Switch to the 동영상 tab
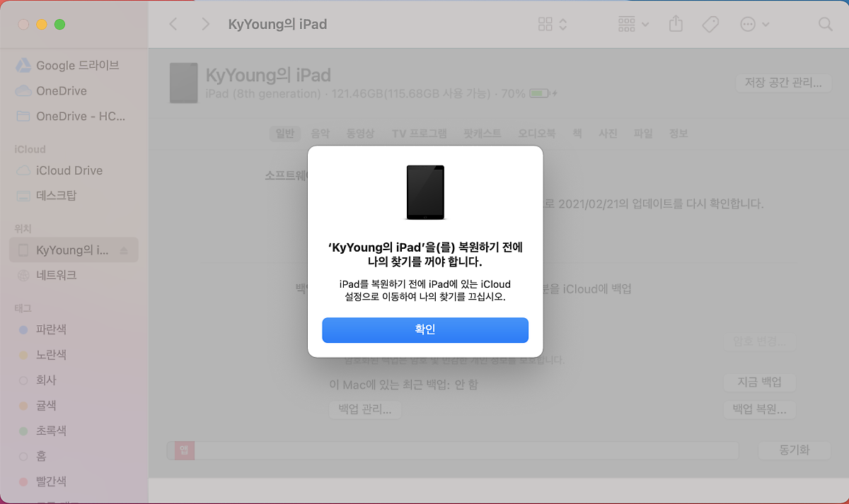The image size is (849, 504). (360, 134)
